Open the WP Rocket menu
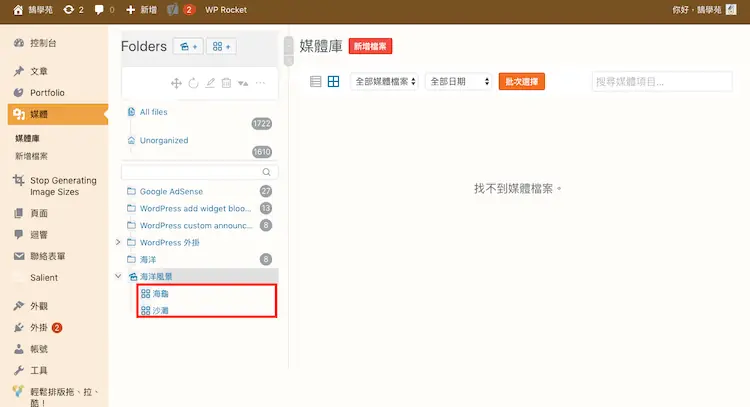The height and width of the screenshot is (407, 750). tap(226, 10)
